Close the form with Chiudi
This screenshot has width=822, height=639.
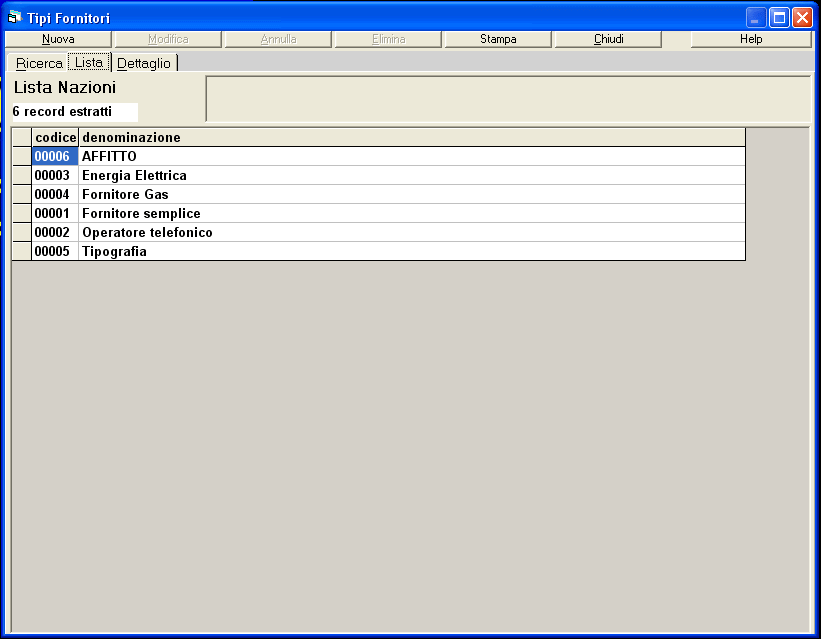click(x=608, y=39)
